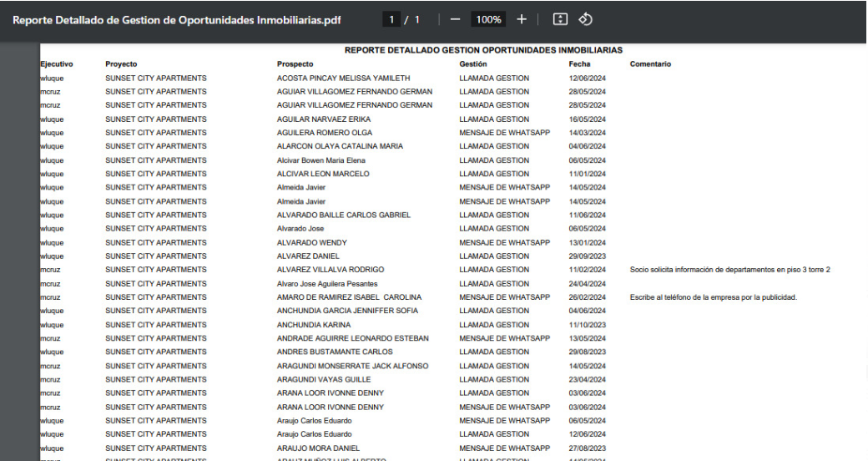Viewport: 868px width, 461px height.
Task: Click the Comentario column header
Action: [650, 64]
